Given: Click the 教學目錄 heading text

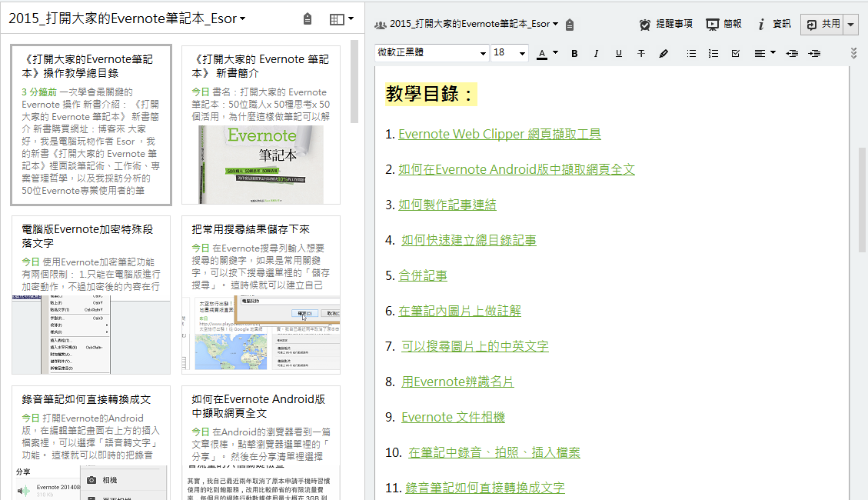Looking at the screenshot, I should [431, 94].
